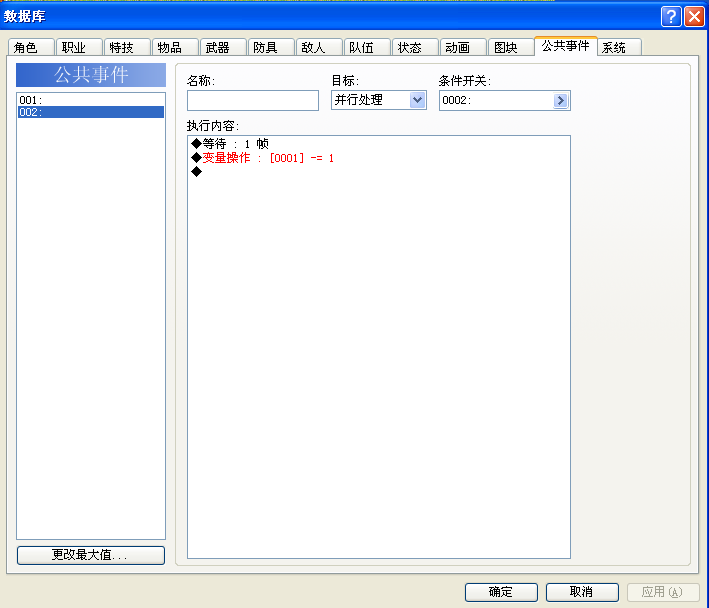Go to the 动画 tab
Viewport: 709px width, 608px height.
(463, 47)
